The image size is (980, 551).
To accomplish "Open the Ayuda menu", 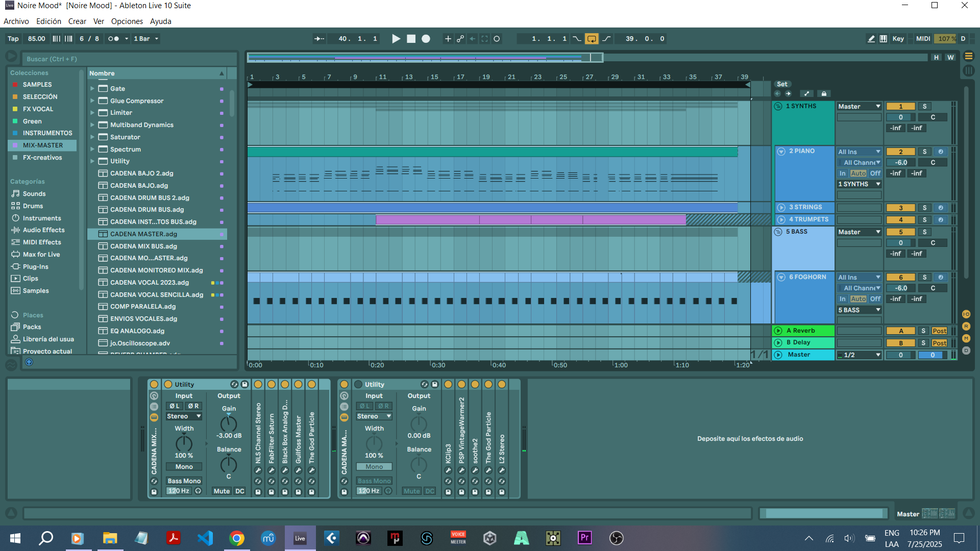I will 161,21.
